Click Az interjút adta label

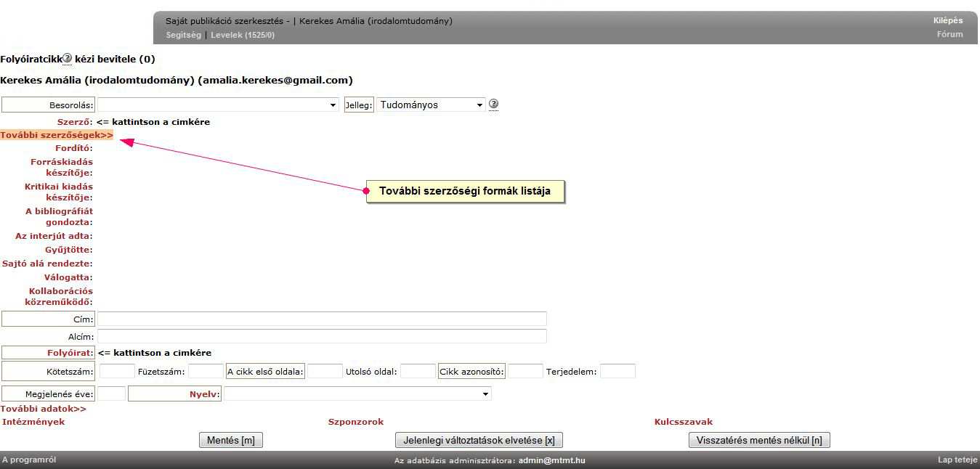(54, 236)
